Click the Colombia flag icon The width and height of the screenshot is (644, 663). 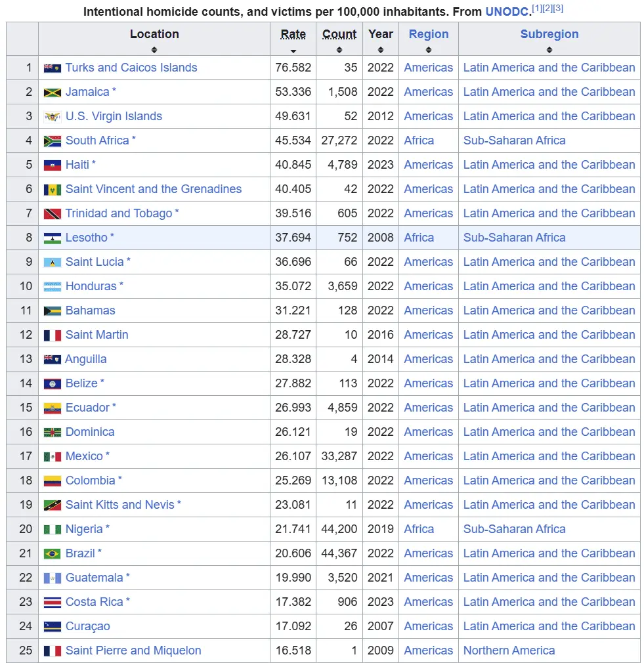pos(52,481)
